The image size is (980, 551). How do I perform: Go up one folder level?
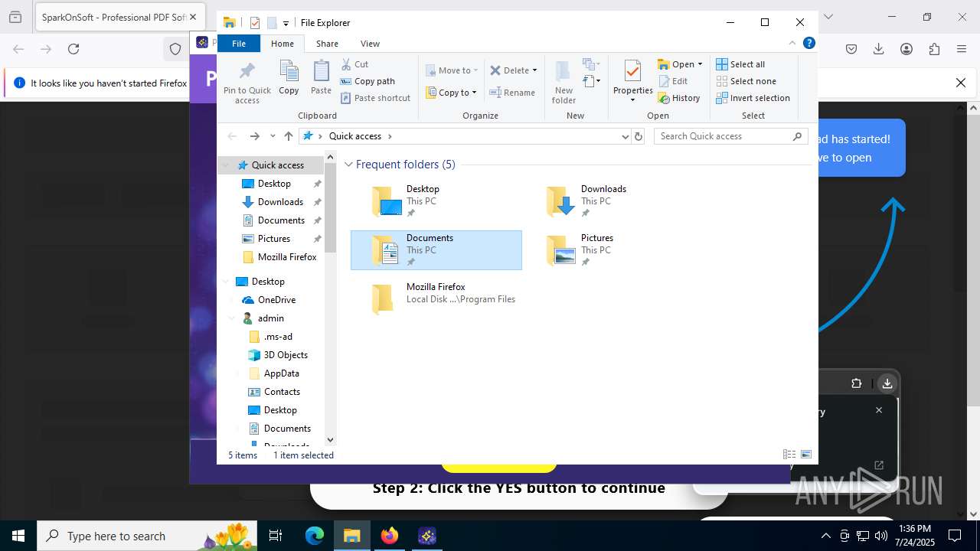coord(288,136)
